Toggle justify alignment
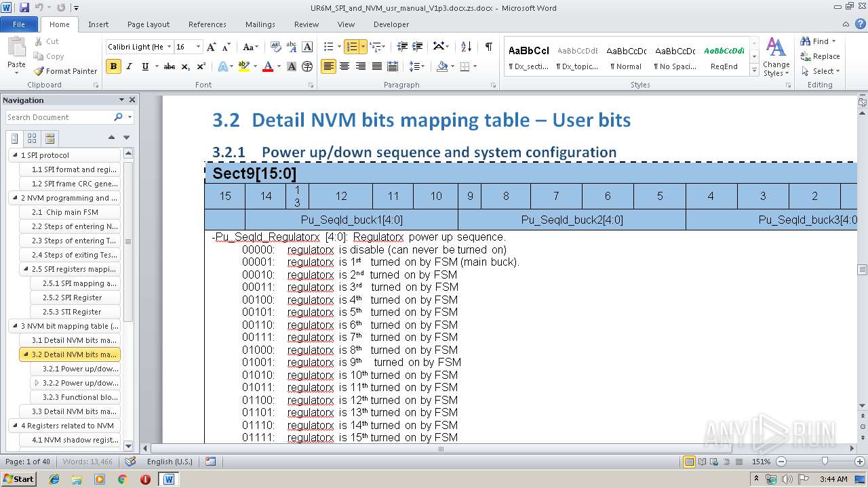This screenshot has width=868, height=488. coord(376,66)
